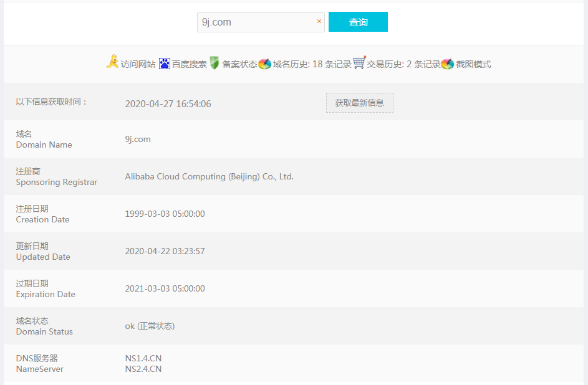Click the Alibaba Cloud Computing registrar text
Viewport: 588px width, 385px height.
click(x=209, y=176)
